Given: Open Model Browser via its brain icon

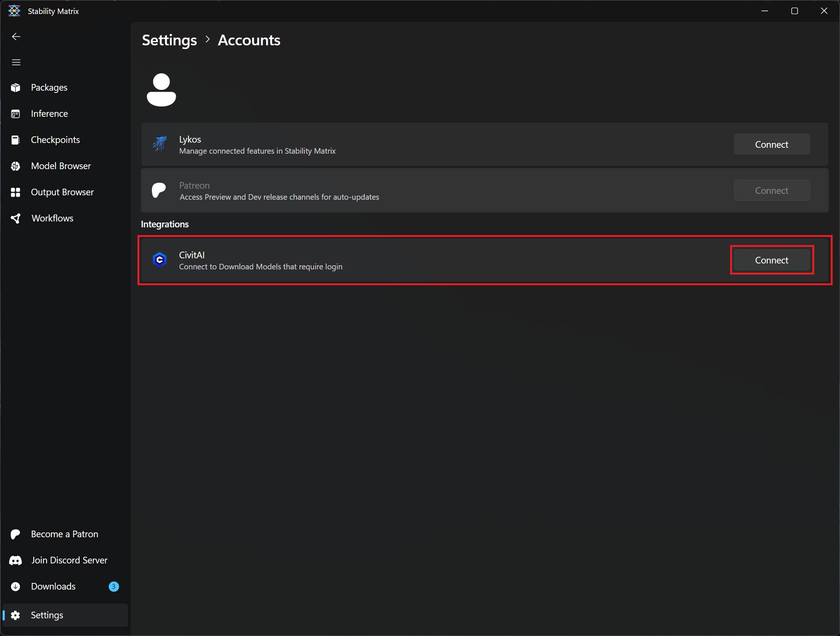Looking at the screenshot, I should click(x=15, y=166).
